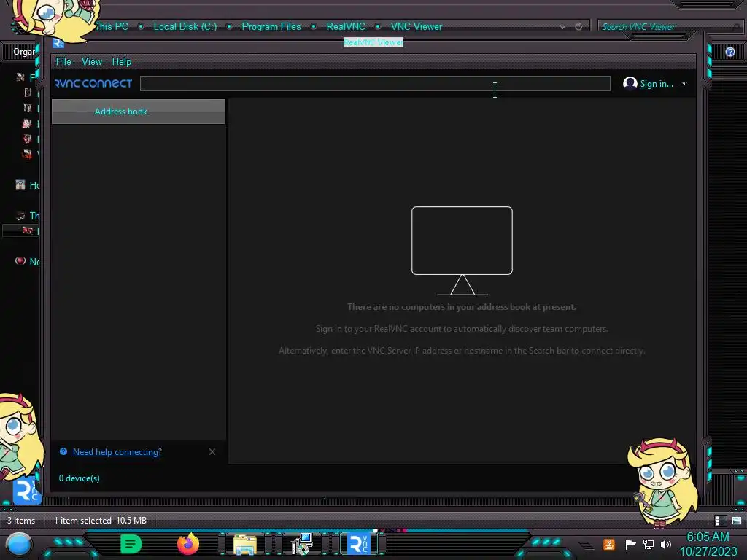747x560 pixels.
Task: Expand the breadcrumb separator after This PC
Action: click(x=141, y=27)
